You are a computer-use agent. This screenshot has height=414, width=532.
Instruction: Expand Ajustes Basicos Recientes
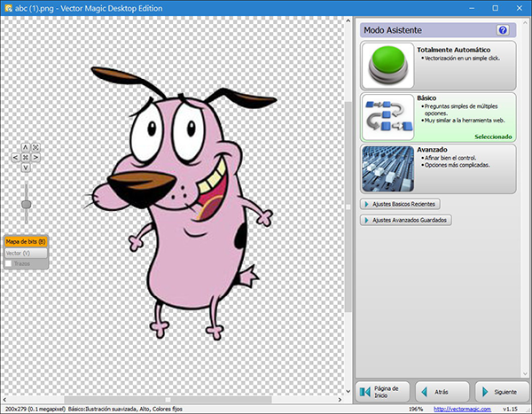[400, 204]
